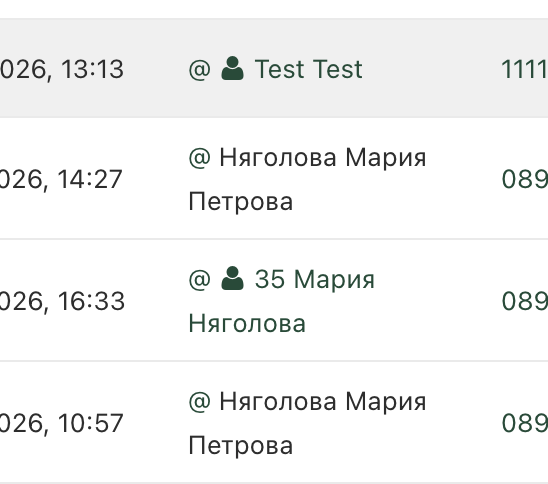This screenshot has width=548, height=484.
Task: Open the Test Test client link
Action: coord(309,69)
